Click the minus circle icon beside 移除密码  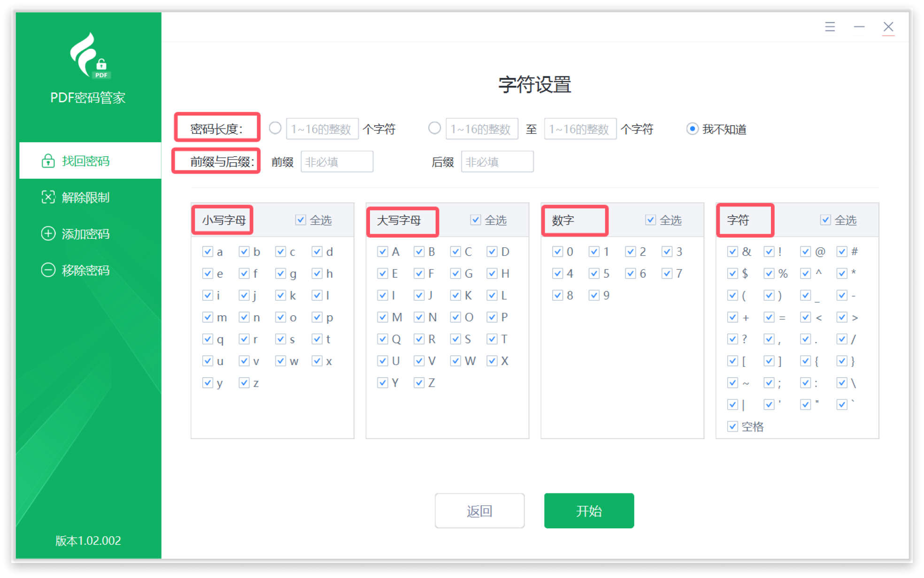(48, 270)
